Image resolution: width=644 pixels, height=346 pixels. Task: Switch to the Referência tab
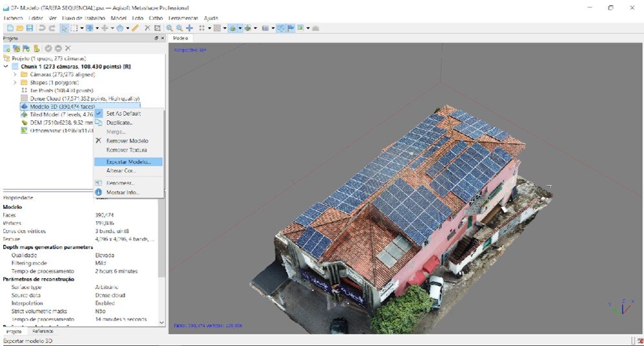click(43, 330)
